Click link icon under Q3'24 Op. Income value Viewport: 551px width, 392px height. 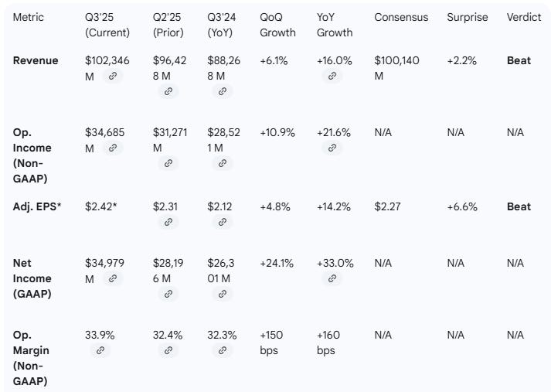223,163
